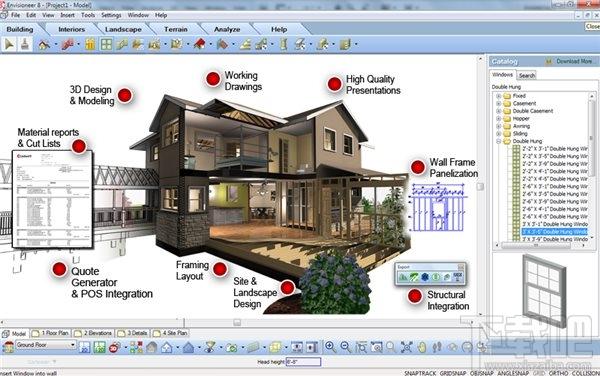The width and height of the screenshot is (600, 376).
Task: Toggle GRIDSNAP in the status bar
Action: (453, 373)
